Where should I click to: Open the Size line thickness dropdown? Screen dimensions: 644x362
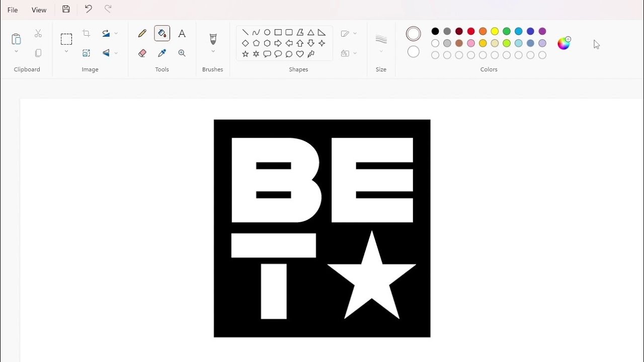(381, 43)
